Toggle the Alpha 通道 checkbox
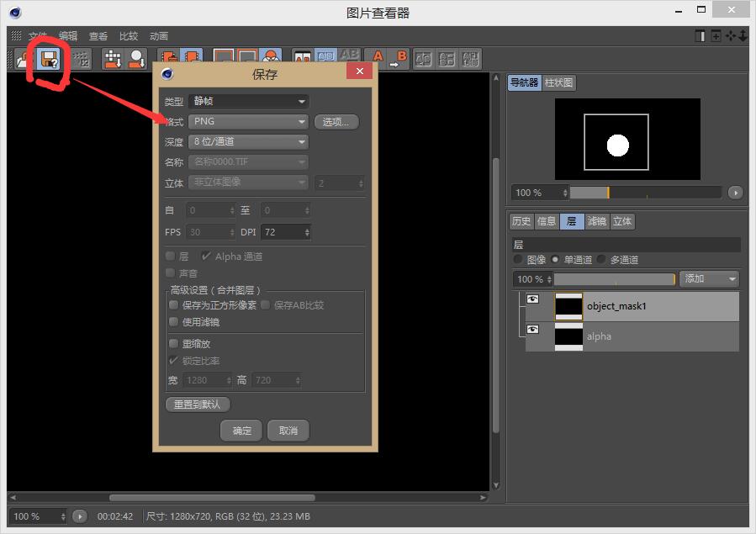The height and width of the screenshot is (534, 756). 206,256
